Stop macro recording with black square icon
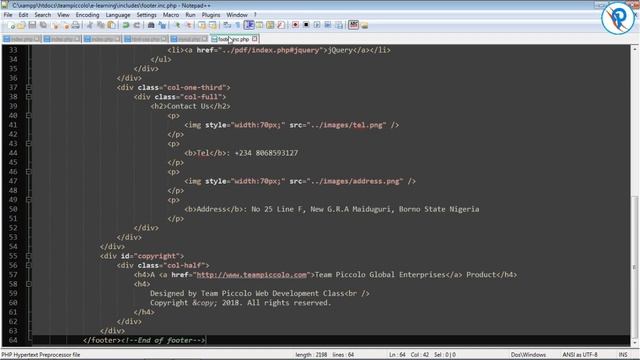640x360 pixels. pos(306,25)
